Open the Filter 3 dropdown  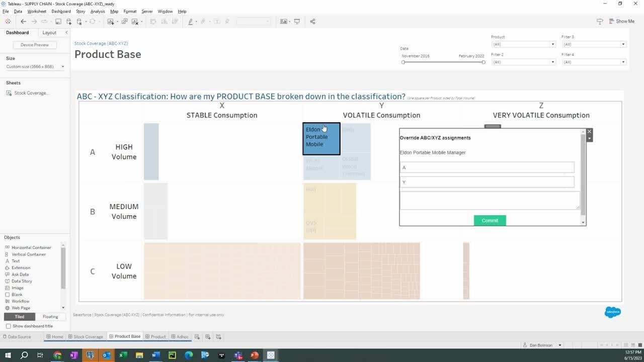click(x=594, y=44)
